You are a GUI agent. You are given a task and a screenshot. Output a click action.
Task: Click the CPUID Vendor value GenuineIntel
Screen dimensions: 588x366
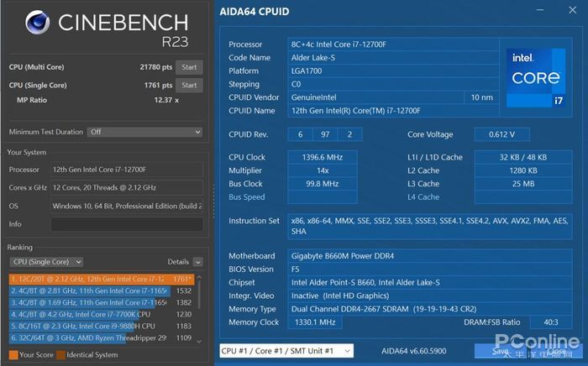click(x=375, y=97)
